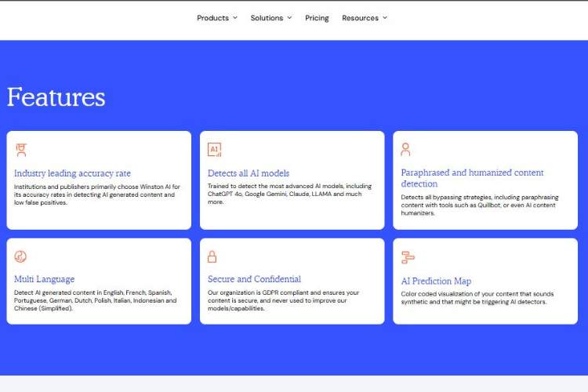Image resolution: width=588 pixels, height=392 pixels.
Task: Click the chevron beside Resources
Action: point(384,18)
